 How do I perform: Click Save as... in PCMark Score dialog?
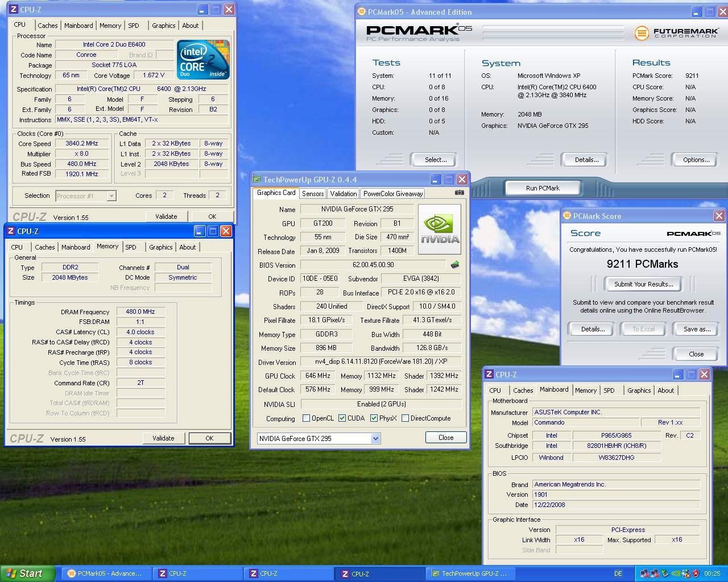697,329
